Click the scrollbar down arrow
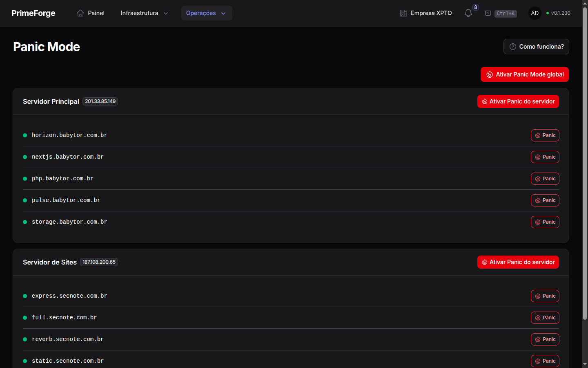Viewport: 588px width, 368px height. click(x=585, y=364)
